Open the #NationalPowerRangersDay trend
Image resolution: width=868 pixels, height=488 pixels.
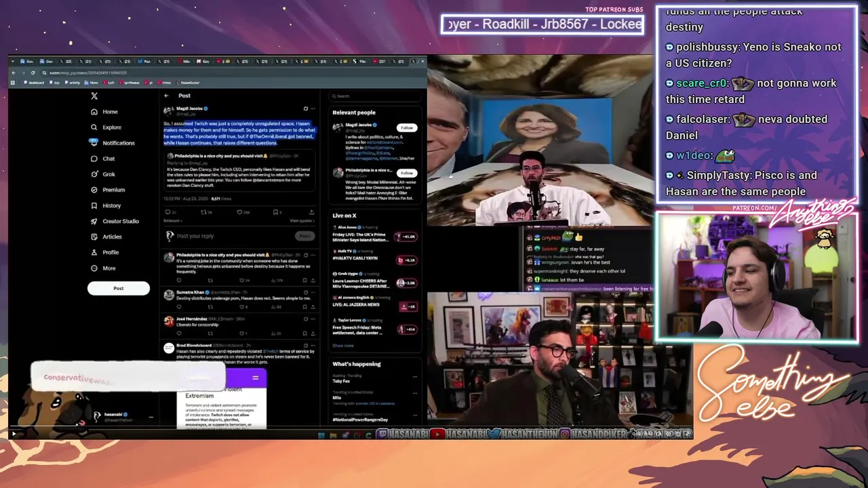(x=360, y=418)
